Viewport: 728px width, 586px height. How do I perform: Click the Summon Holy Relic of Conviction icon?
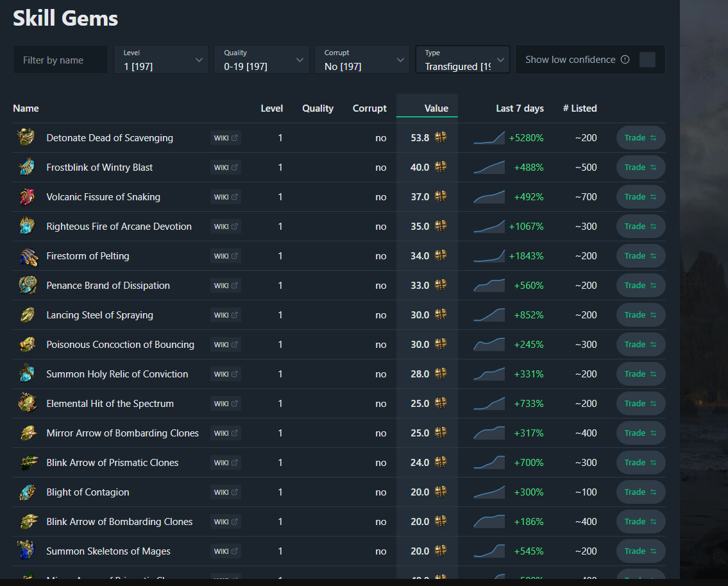26,374
